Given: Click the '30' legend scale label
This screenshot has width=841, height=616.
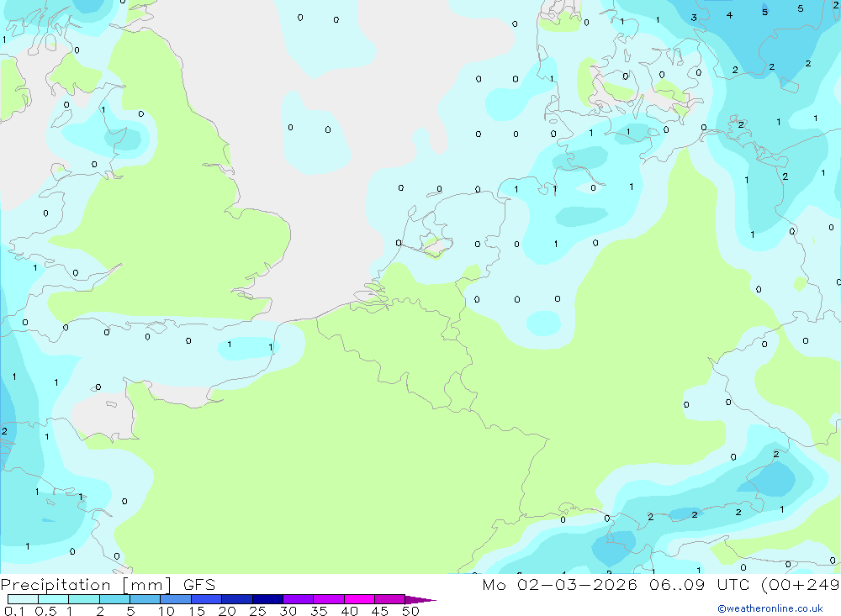Looking at the screenshot, I should [288, 611].
